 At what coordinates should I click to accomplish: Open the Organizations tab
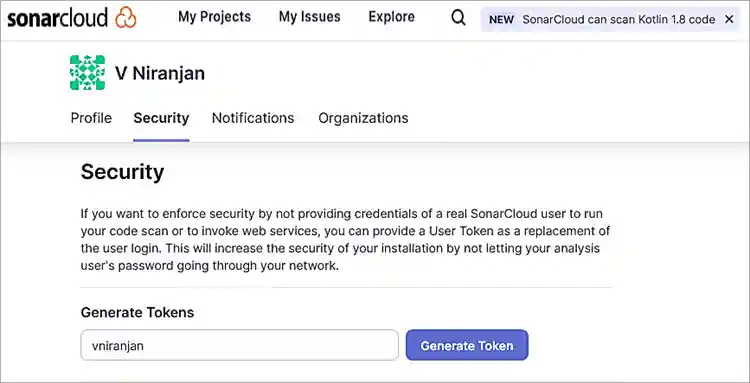click(363, 118)
